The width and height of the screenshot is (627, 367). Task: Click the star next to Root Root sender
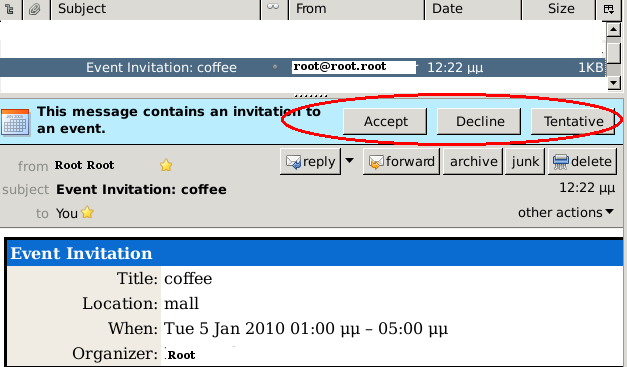[x=166, y=165]
